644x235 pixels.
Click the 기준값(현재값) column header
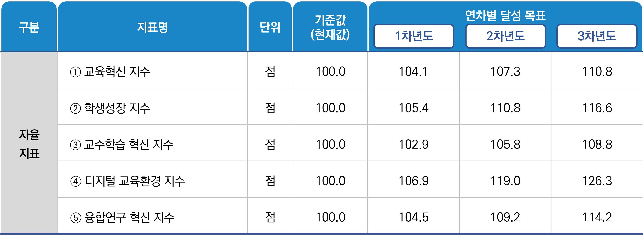click(x=330, y=27)
